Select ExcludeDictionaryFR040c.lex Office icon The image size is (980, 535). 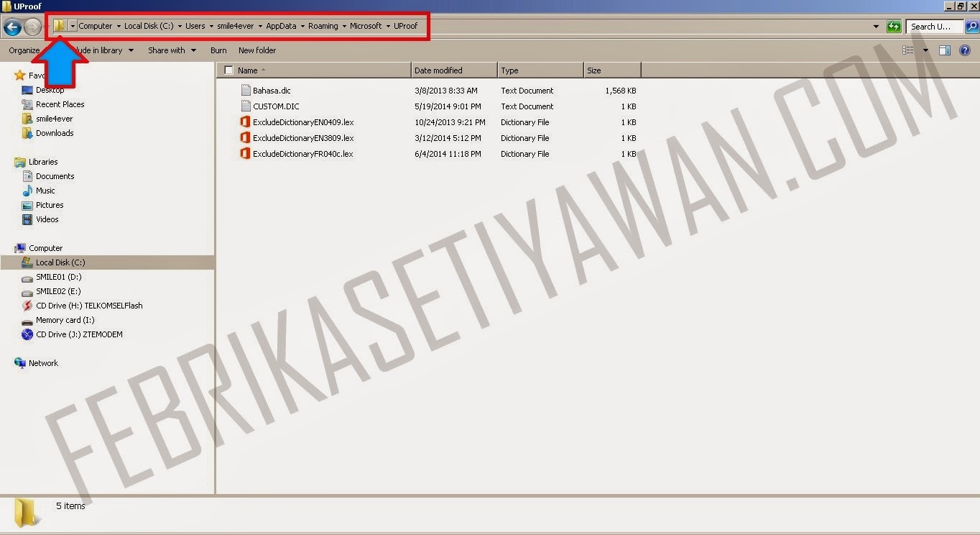click(x=245, y=154)
